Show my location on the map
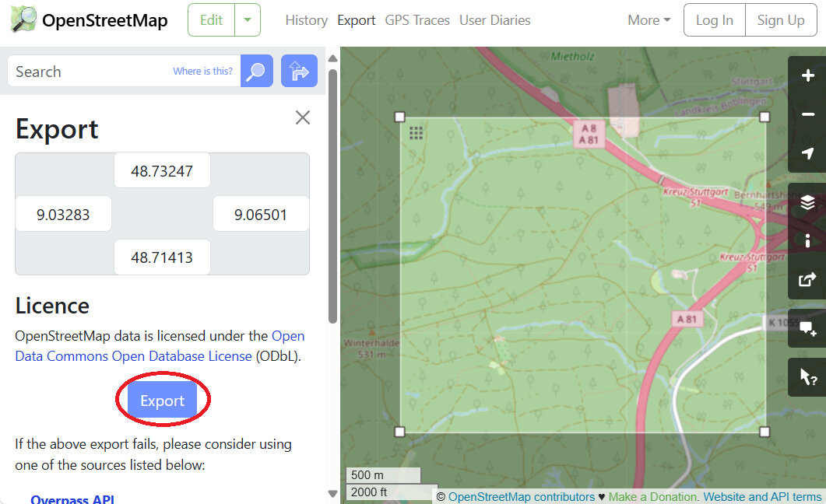This screenshot has width=826, height=504. [x=807, y=153]
